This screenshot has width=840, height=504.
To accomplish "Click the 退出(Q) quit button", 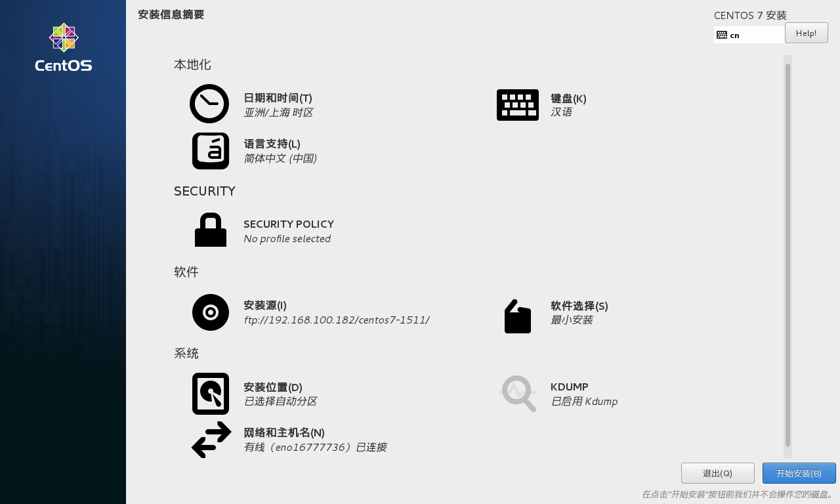I will pos(718,473).
